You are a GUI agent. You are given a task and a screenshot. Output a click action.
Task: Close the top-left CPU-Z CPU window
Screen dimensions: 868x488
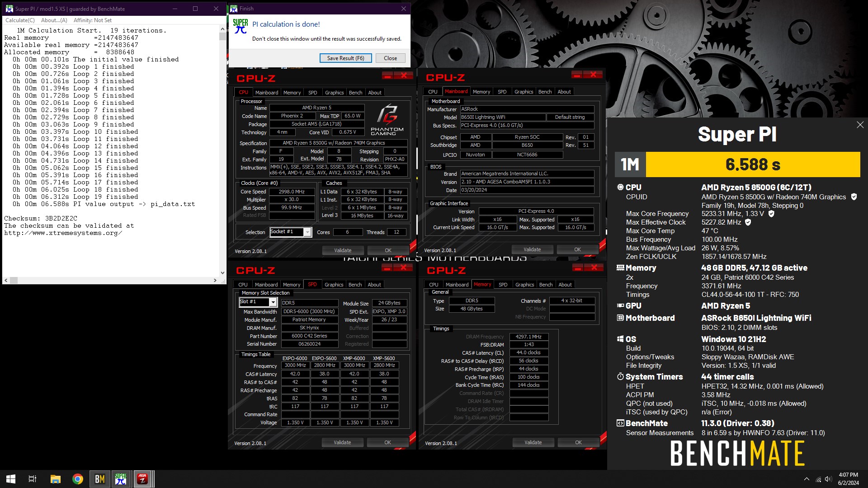pyautogui.click(x=404, y=75)
